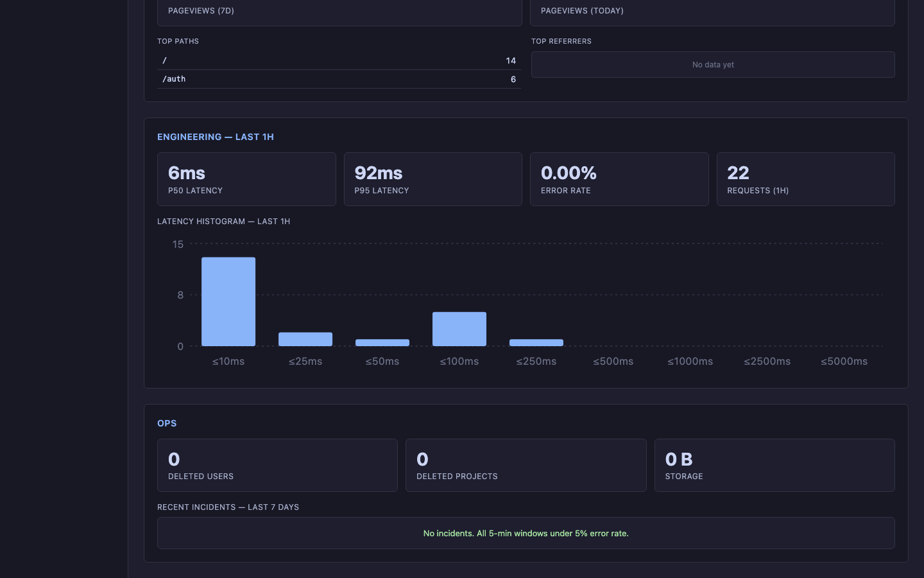Open the "/" row in Top Paths

(339, 60)
